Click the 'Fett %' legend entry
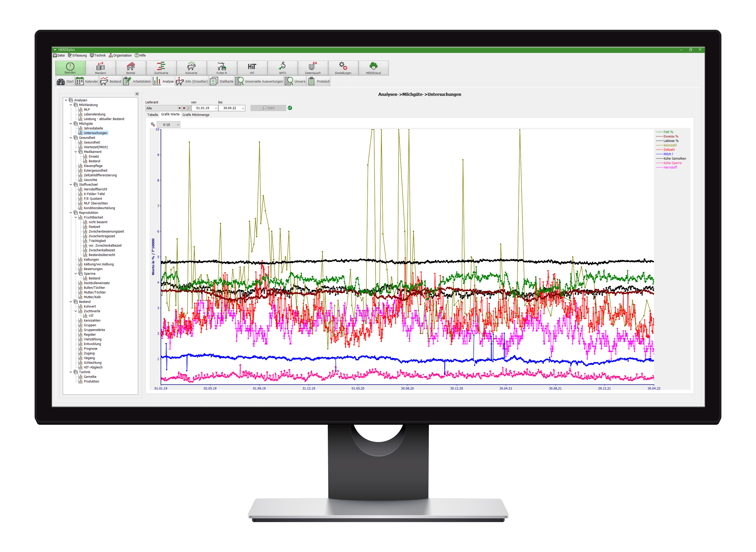The image size is (756, 552). [665, 132]
